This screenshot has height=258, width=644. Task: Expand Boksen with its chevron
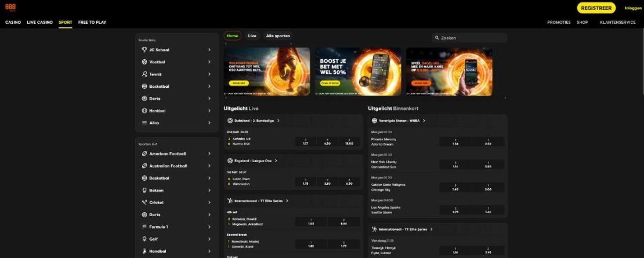point(209,191)
